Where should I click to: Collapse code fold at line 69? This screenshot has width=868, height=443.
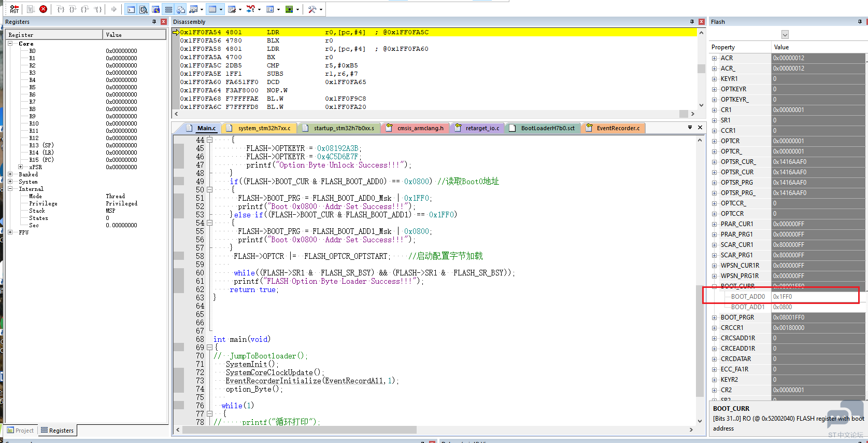(210, 348)
